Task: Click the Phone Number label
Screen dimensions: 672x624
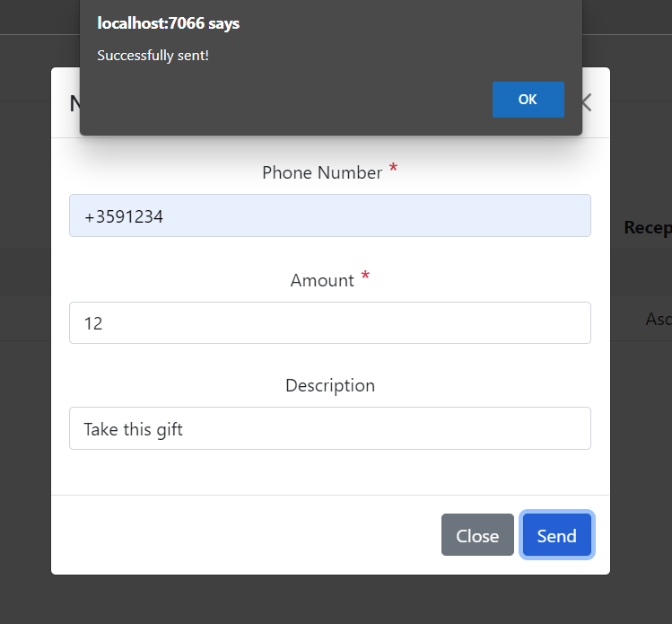Action: tap(322, 172)
